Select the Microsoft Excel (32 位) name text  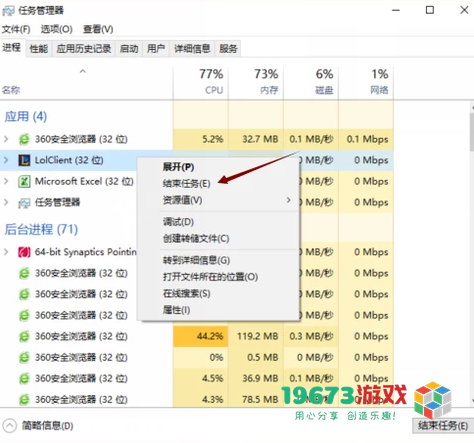(84, 181)
